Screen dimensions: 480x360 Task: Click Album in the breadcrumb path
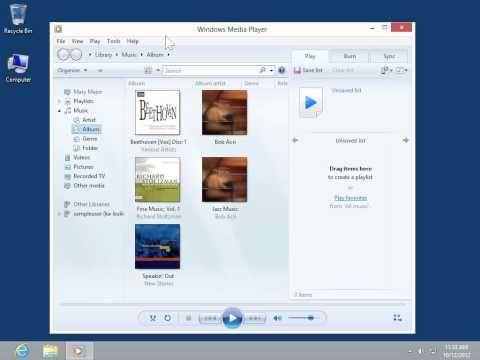[x=155, y=54]
